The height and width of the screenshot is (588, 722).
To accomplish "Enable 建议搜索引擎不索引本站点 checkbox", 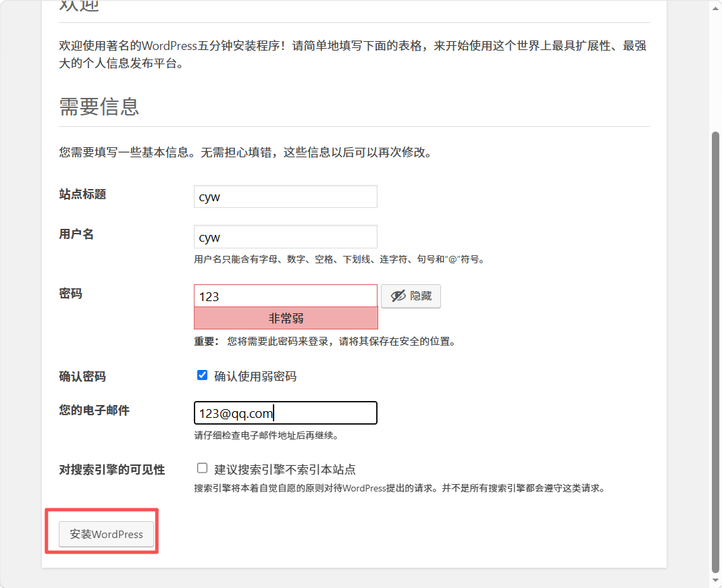I will pos(202,469).
